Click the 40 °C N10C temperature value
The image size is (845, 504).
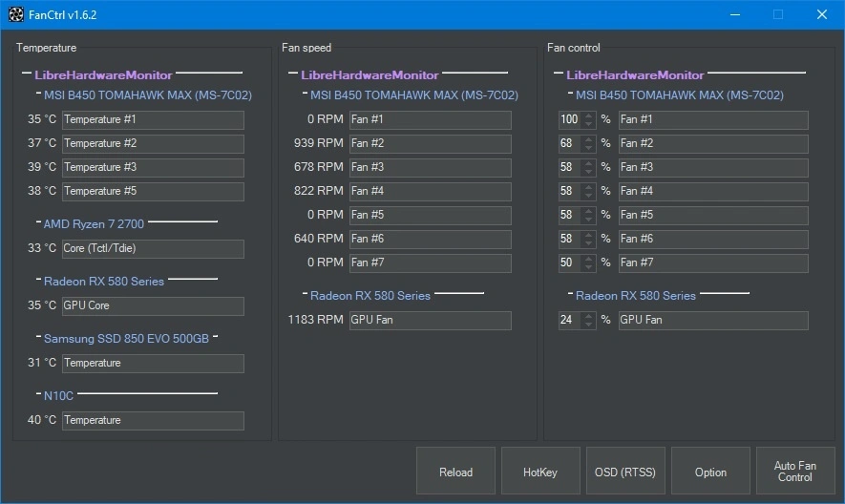coord(42,420)
